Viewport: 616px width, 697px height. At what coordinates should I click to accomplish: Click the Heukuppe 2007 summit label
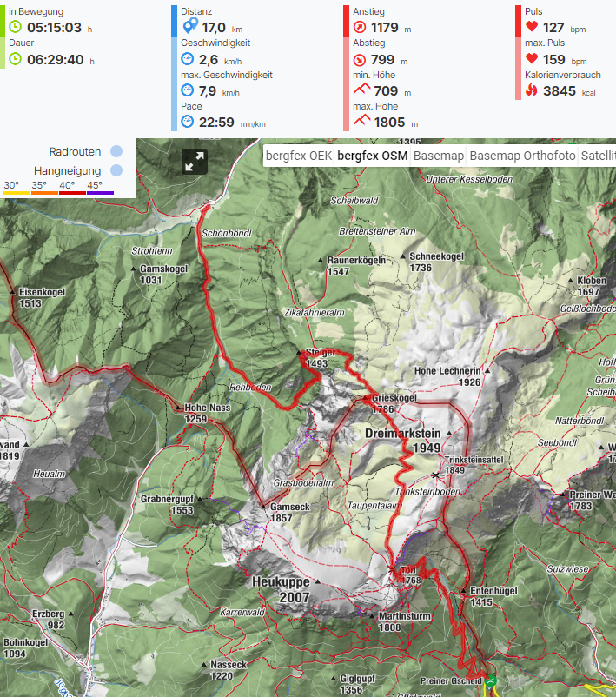(282, 589)
